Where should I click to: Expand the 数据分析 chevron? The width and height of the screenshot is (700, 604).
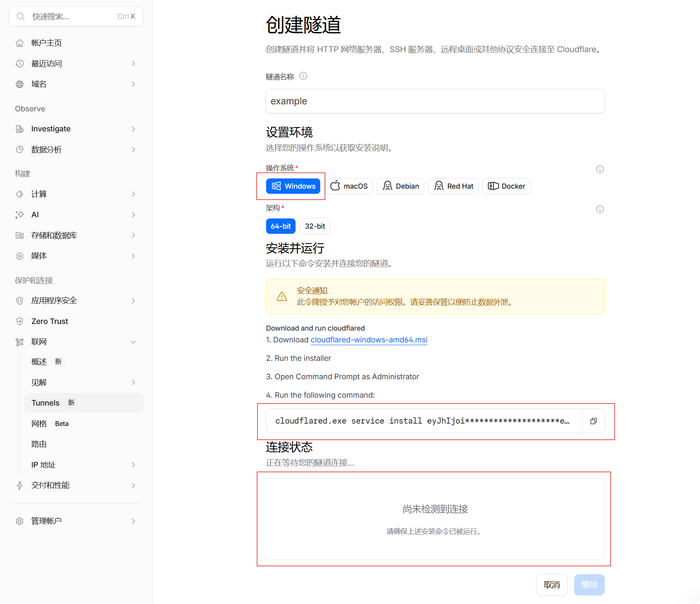click(133, 149)
